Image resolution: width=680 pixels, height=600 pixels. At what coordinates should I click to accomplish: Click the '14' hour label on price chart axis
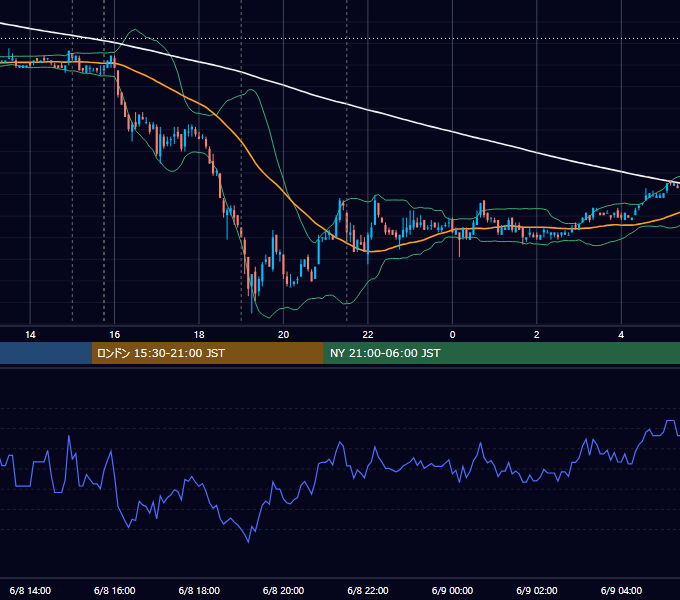pos(30,335)
